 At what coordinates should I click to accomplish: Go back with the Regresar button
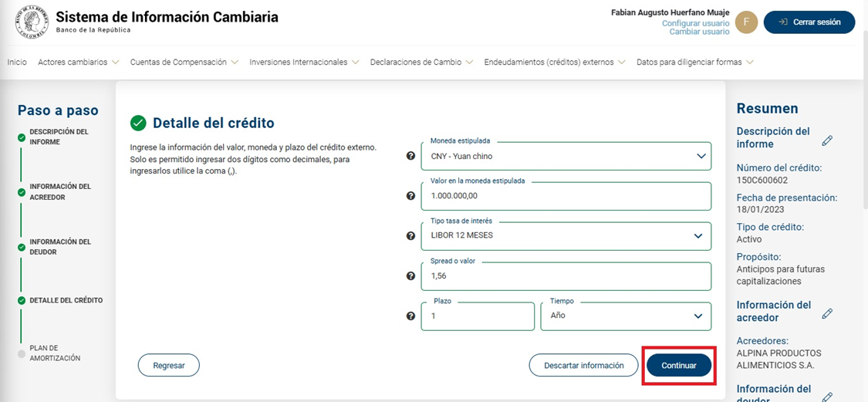(169, 366)
